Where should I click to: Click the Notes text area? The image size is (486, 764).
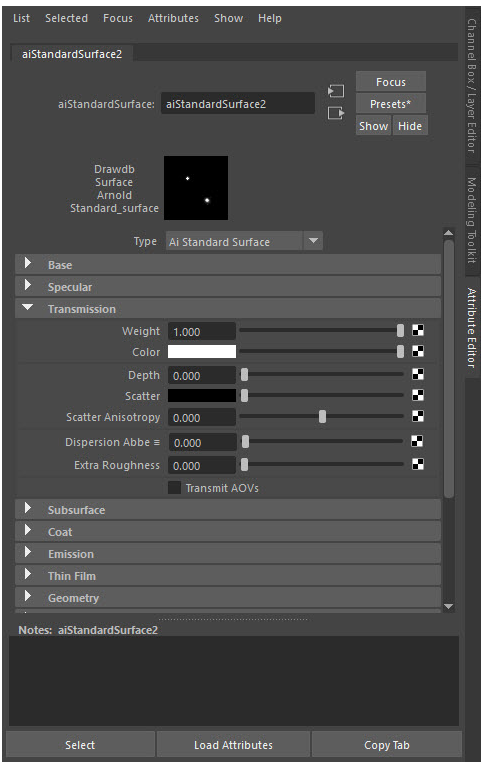[234, 681]
